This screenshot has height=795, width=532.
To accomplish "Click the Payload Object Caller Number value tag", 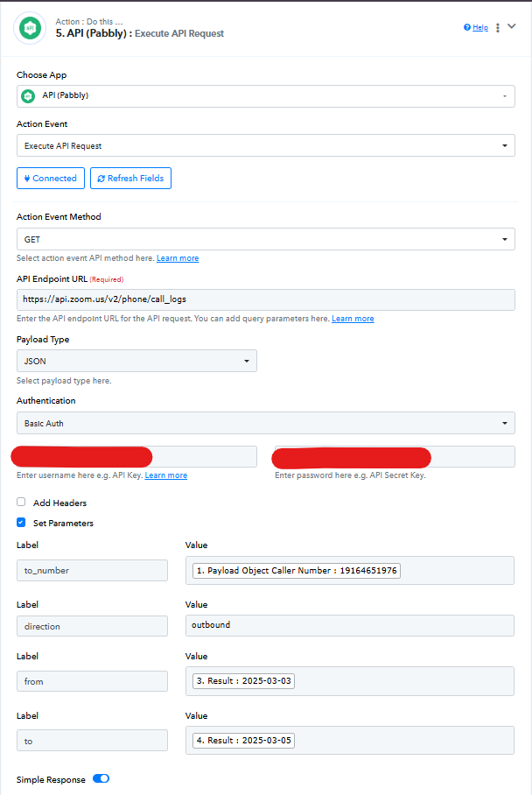I will point(297,571).
